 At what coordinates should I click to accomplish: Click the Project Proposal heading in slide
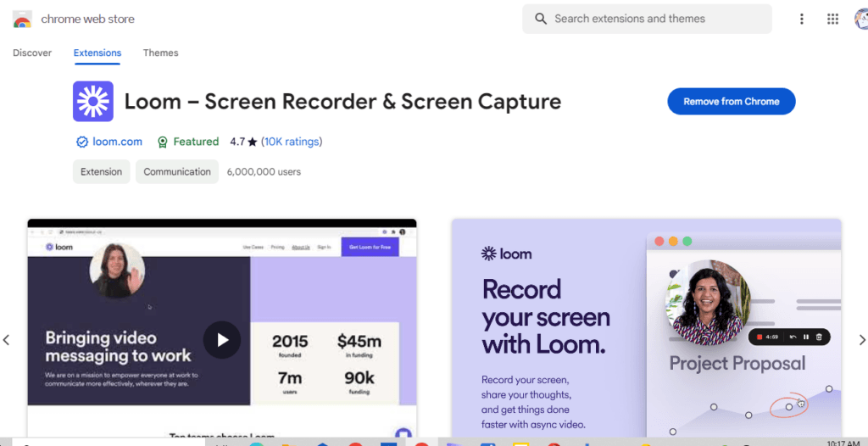737,364
